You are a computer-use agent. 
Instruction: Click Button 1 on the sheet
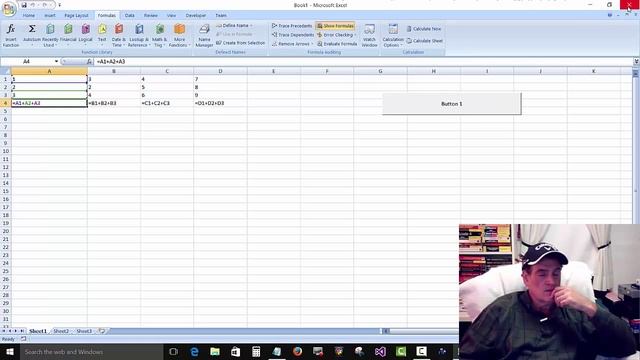[x=451, y=104]
